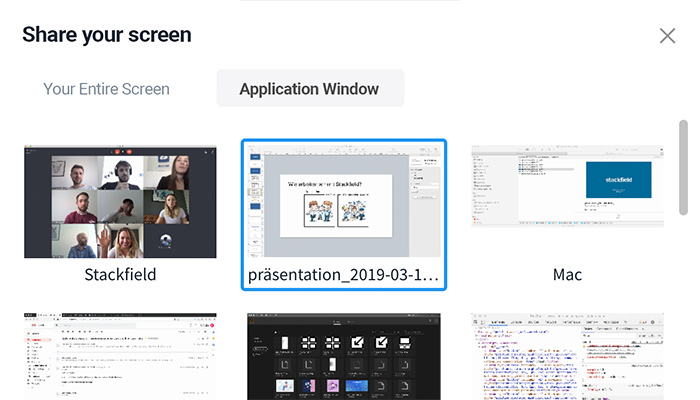This screenshot has height=400, width=700.
Task: Select the dark icon grid window thumbnail
Action: (x=344, y=356)
